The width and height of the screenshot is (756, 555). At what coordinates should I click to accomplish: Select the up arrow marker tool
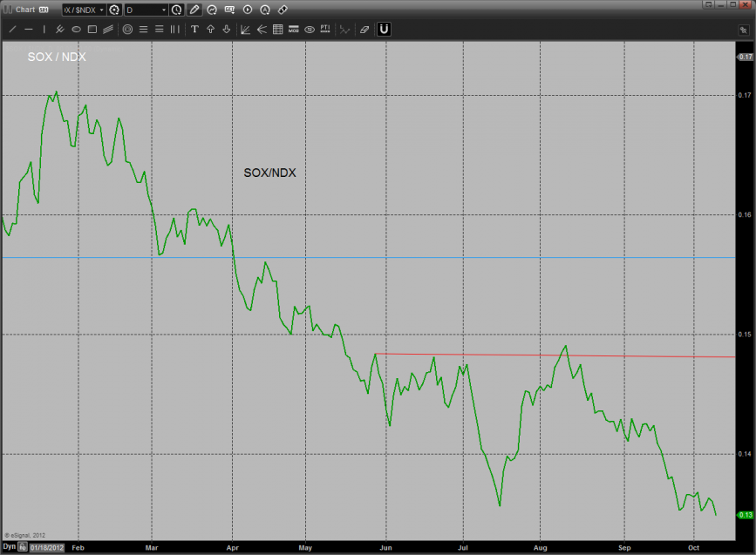tap(211, 30)
